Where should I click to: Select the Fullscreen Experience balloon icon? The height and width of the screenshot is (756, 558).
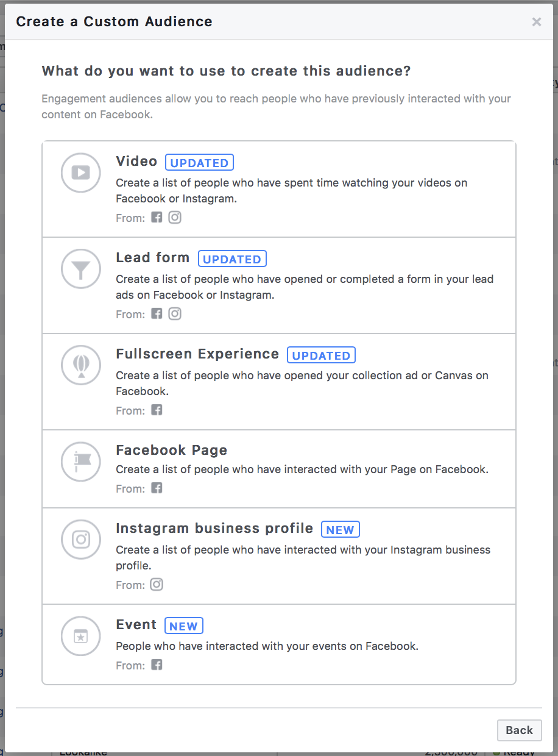pos(80,365)
